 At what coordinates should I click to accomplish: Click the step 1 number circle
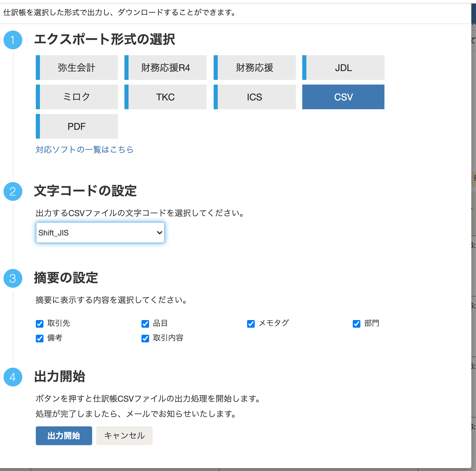[x=13, y=40]
